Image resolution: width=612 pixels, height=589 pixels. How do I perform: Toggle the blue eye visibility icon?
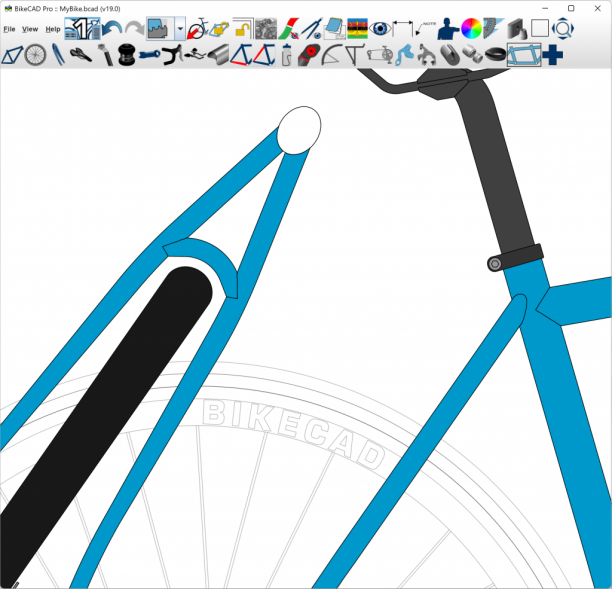coord(380,28)
